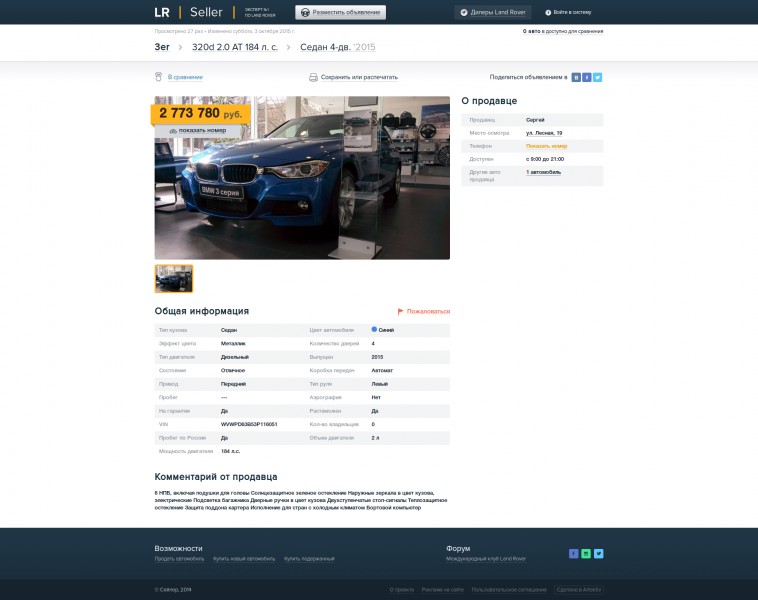Image resolution: width=758 pixels, height=600 pixels.
Task: Click the Реклама на сайте footer link
Action: pyautogui.click(x=442, y=590)
